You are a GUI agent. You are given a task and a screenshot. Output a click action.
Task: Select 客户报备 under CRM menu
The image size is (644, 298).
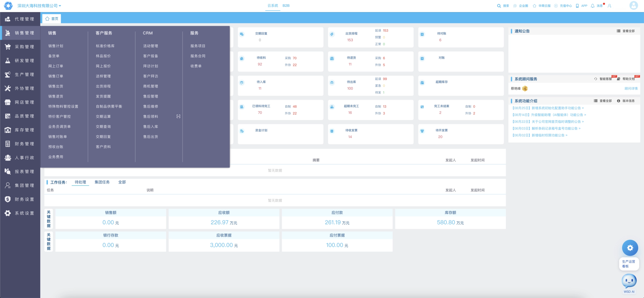click(150, 56)
